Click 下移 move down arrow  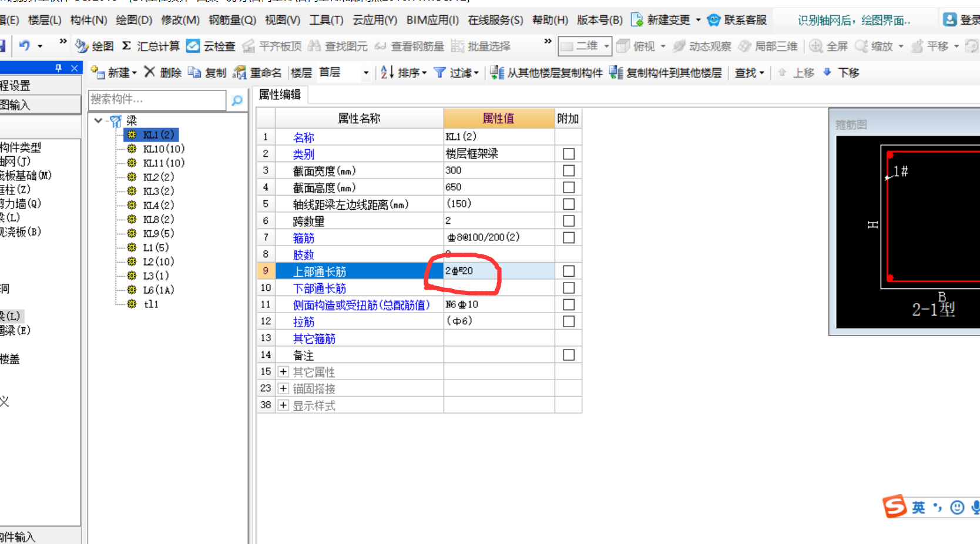pyautogui.click(x=841, y=72)
